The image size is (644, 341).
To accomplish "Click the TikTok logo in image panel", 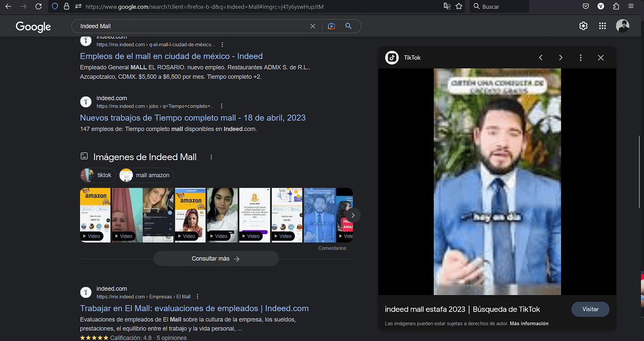I will (392, 58).
